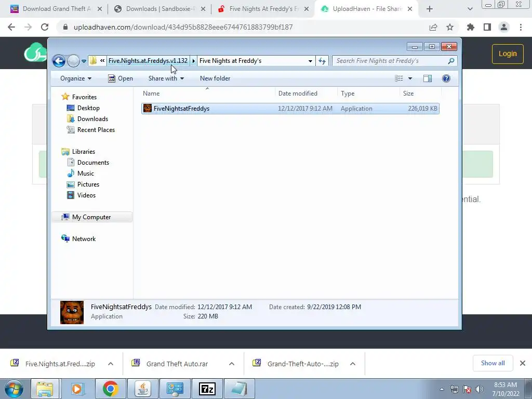
Task: Open the Pictures library
Action: click(x=88, y=184)
